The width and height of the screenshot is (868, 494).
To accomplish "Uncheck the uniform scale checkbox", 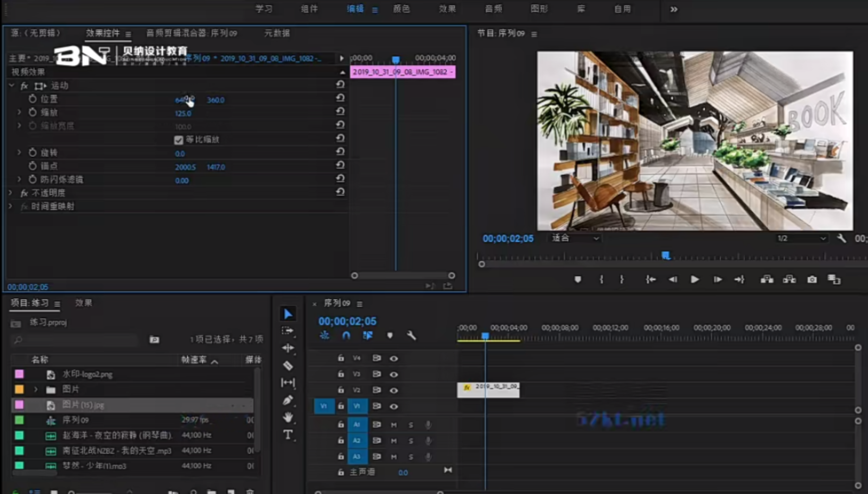I will [x=178, y=140].
